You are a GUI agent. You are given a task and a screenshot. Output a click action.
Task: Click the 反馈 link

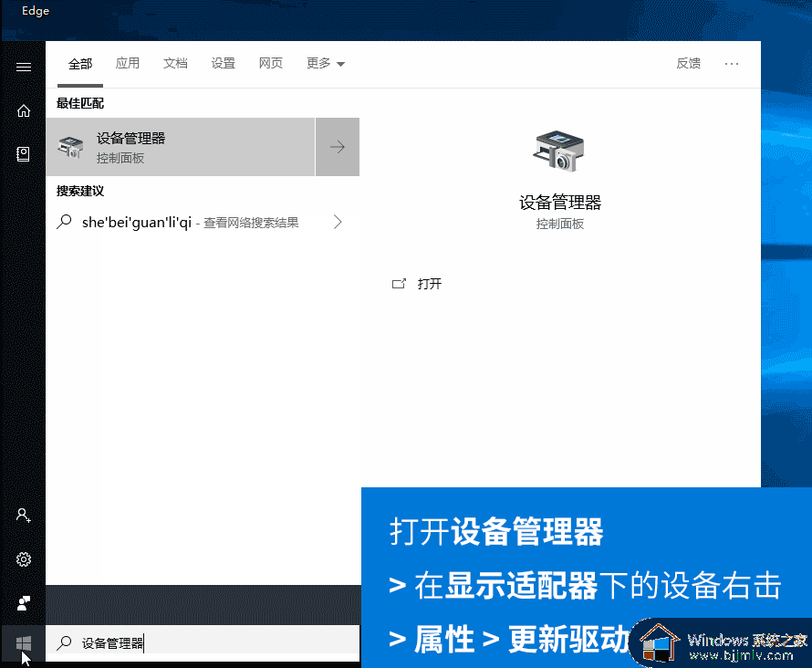(x=688, y=63)
